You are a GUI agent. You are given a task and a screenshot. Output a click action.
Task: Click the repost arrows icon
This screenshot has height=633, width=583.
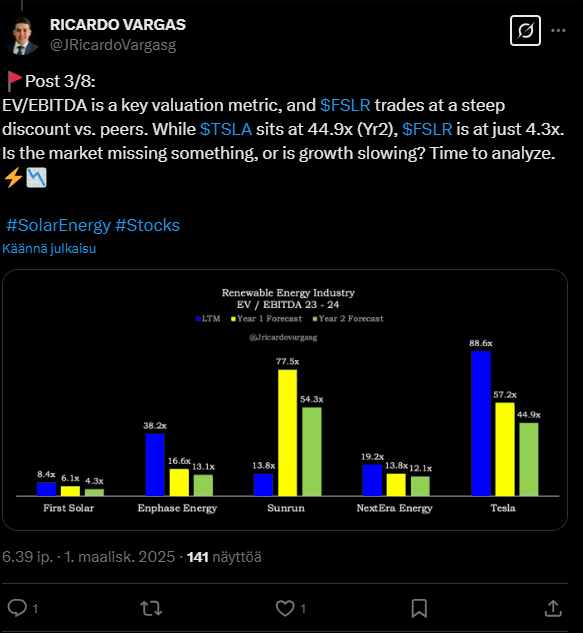pyautogui.click(x=151, y=608)
